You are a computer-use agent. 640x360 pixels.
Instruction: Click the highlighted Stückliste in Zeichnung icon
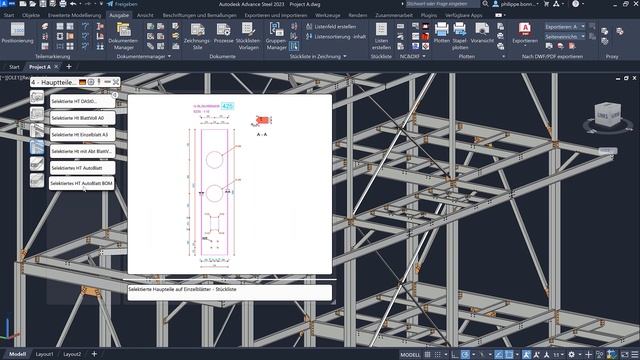pos(294,46)
